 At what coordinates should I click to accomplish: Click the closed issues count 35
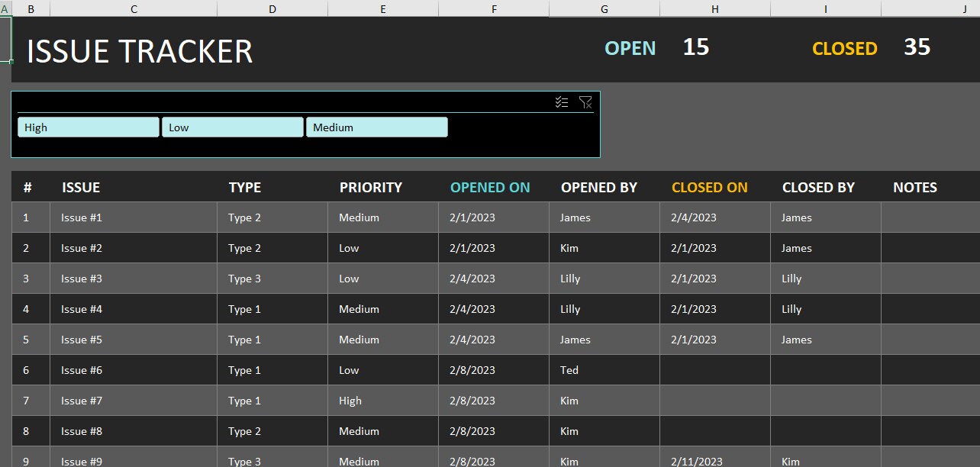click(x=917, y=47)
